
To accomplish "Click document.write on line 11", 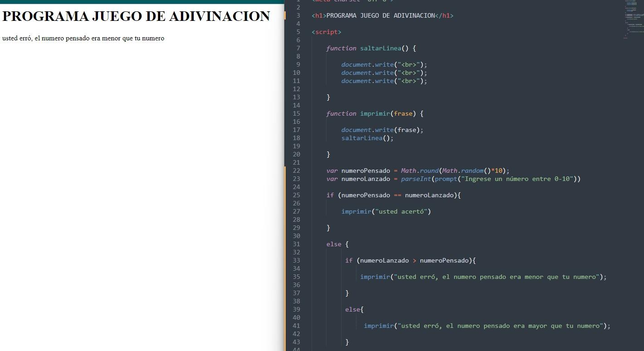I will click(x=384, y=81).
